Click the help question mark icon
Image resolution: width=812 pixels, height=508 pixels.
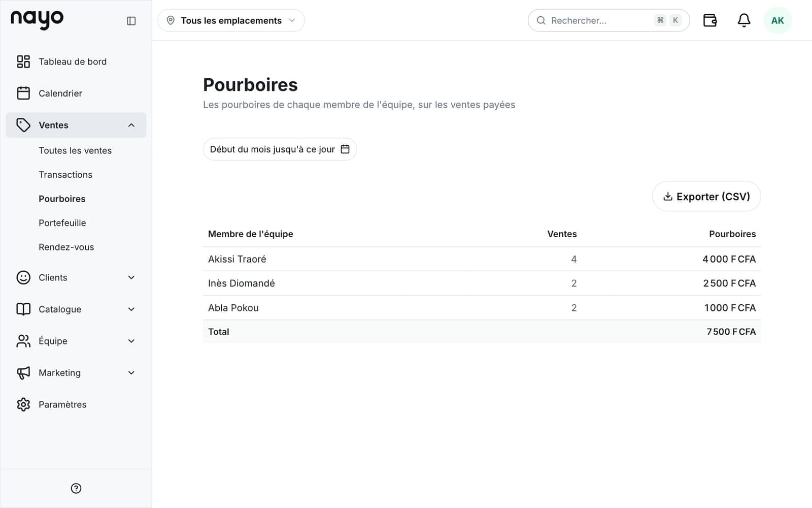[76, 488]
